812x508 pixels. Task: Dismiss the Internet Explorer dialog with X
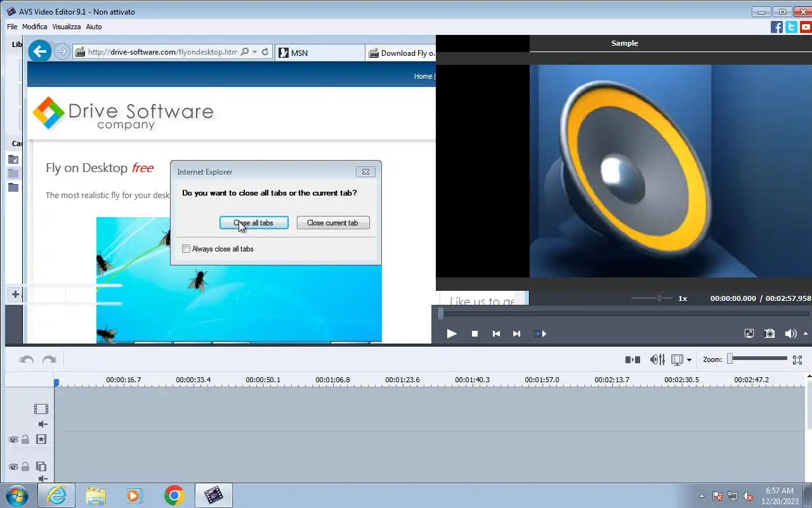365,171
